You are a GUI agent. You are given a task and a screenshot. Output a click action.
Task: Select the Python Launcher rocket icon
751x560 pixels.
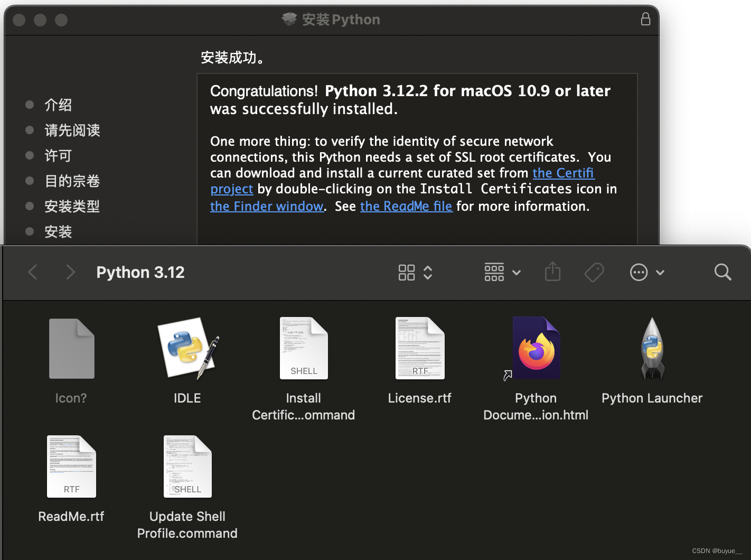pyautogui.click(x=652, y=348)
